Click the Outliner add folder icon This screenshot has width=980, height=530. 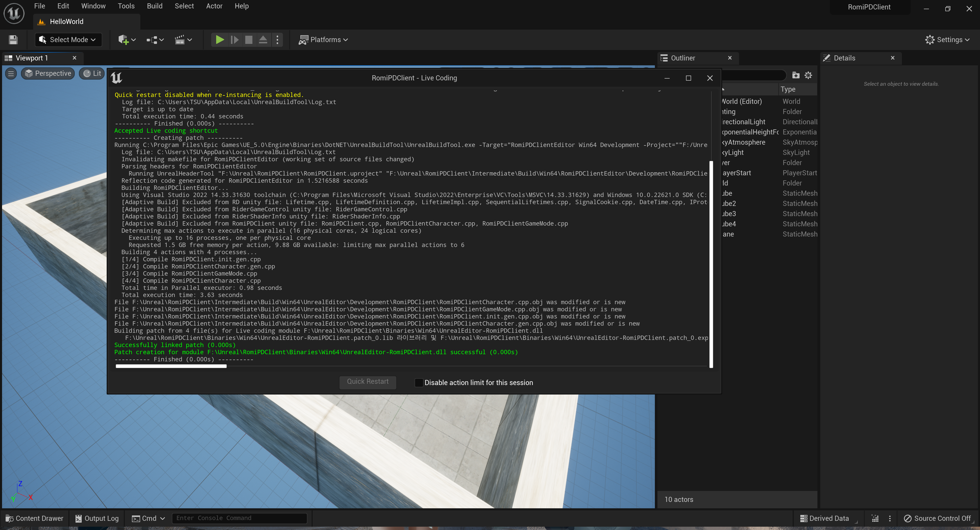coord(795,75)
